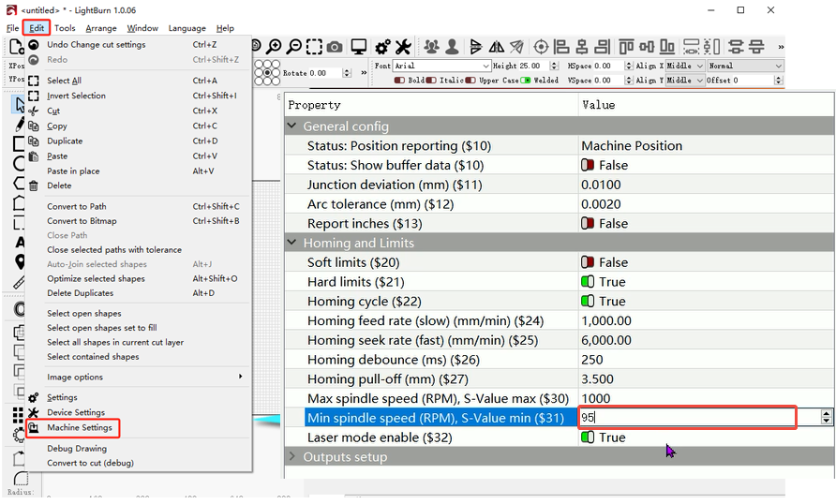Open the Arrange menu
Screen dimensions: 836x504
point(101,28)
